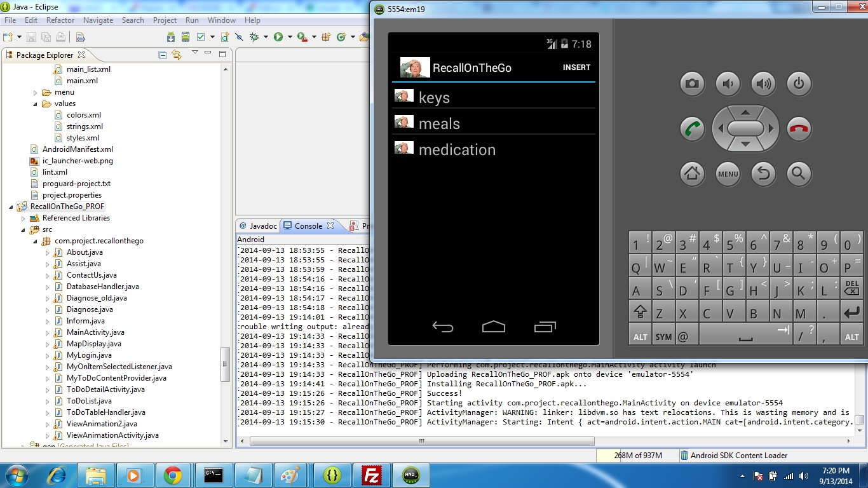Collapse the values folder in Package Explorer
Screen dimensions: 868x488
[36, 104]
